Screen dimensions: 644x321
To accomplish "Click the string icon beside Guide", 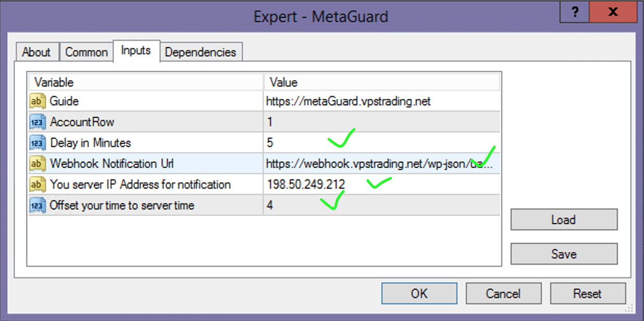I will [36, 101].
